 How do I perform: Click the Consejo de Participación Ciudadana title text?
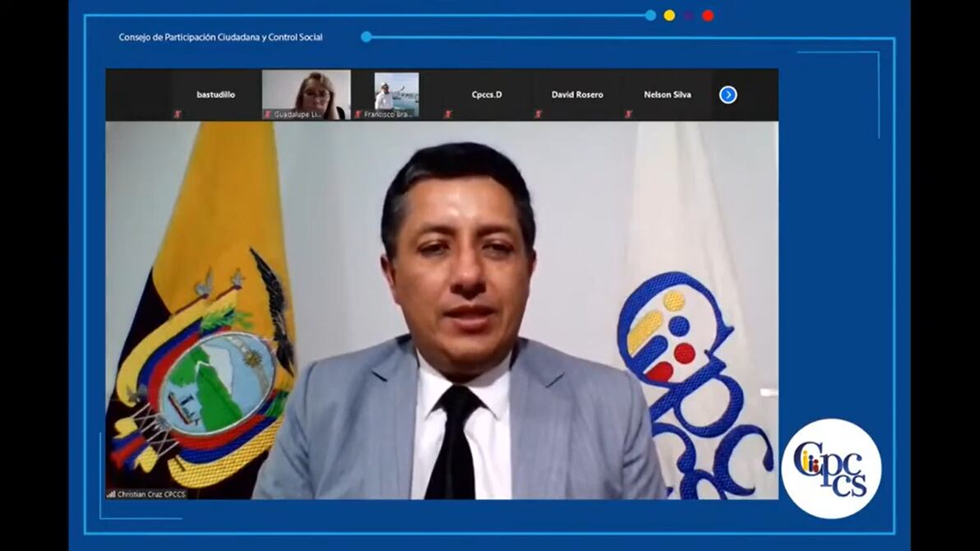220,37
